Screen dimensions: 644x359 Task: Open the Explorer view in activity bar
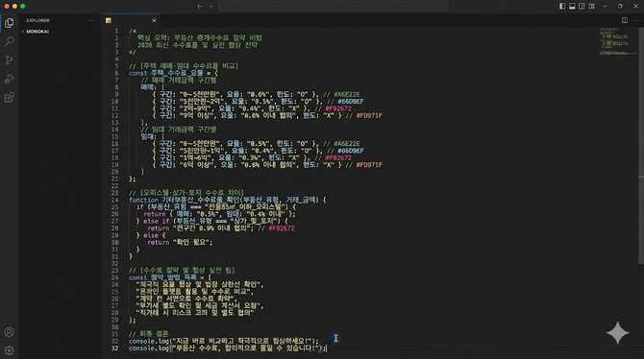coord(9,23)
